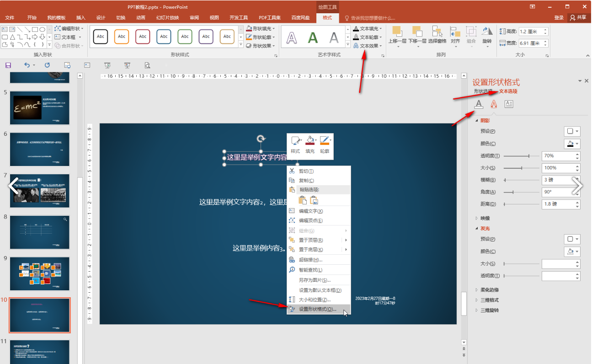Close the 设置形状格式 pane
Image resolution: width=592 pixels, height=364 pixels.
(x=587, y=81)
